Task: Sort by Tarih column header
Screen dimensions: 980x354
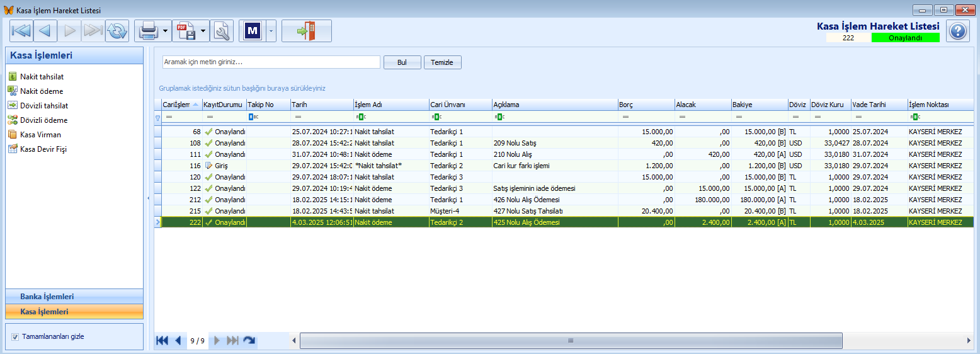Action: click(321, 105)
